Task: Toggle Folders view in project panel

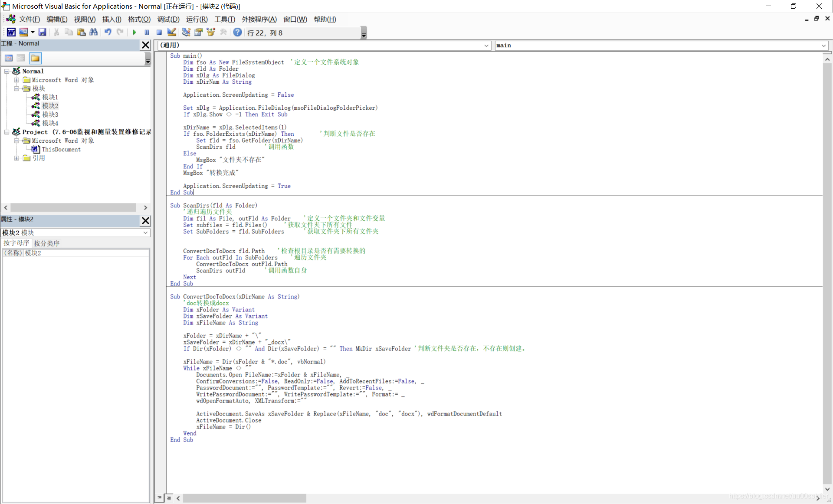Action: (35, 58)
